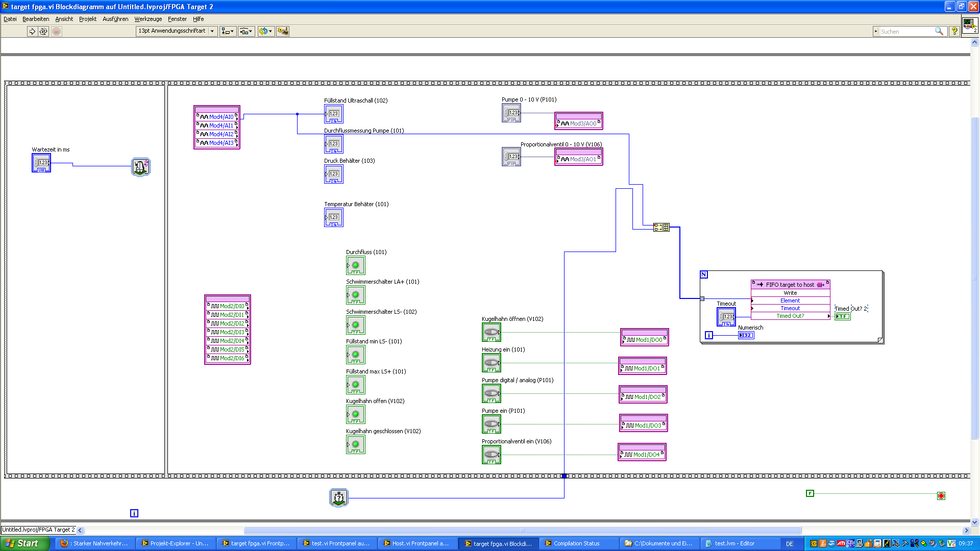Open the Ausführen menu
Screen dimensions: 980x551
click(x=115, y=19)
